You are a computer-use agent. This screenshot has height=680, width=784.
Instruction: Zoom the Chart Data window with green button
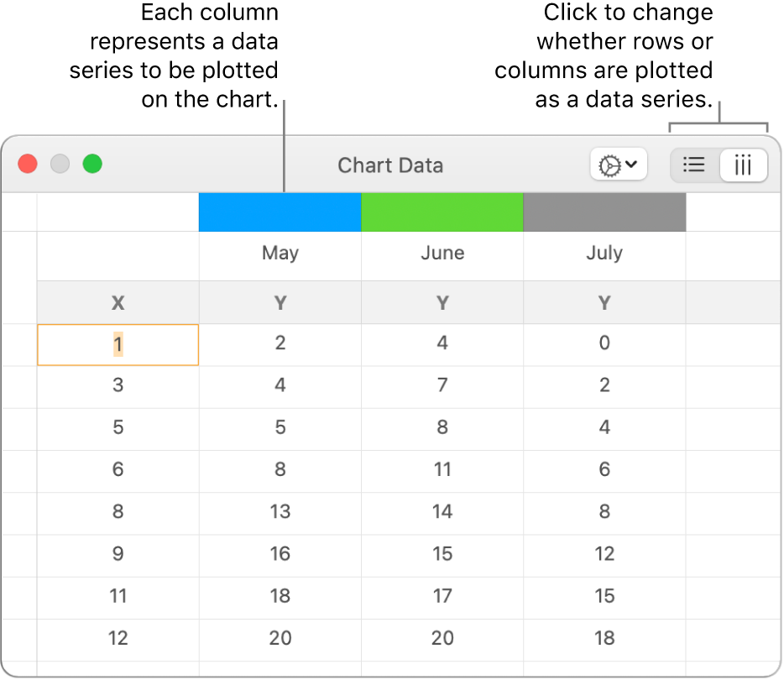tap(92, 165)
